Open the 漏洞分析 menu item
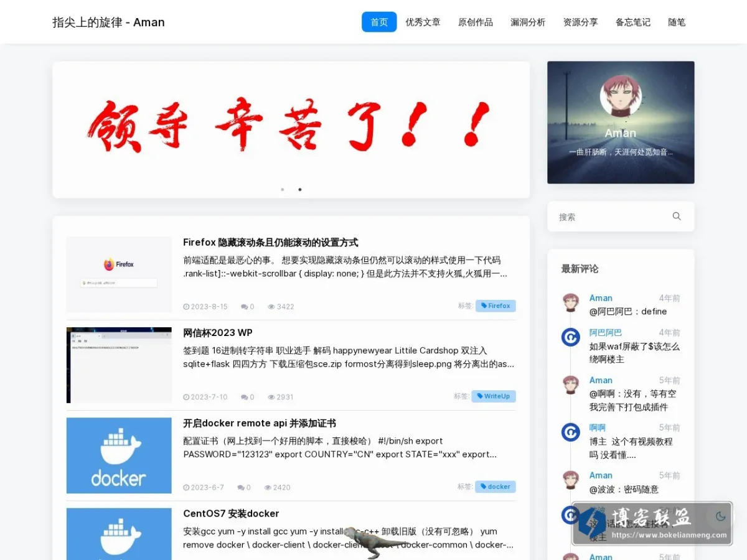 pyautogui.click(x=528, y=22)
